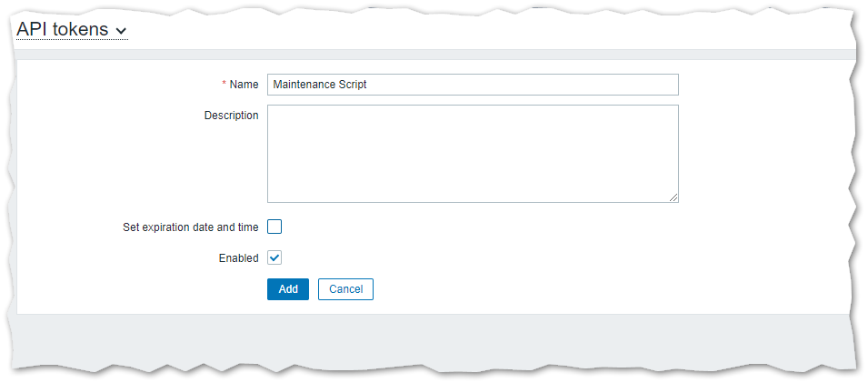Click the red required asterisk near Name
This screenshot has height=383, width=868.
[x=224, y=85]
